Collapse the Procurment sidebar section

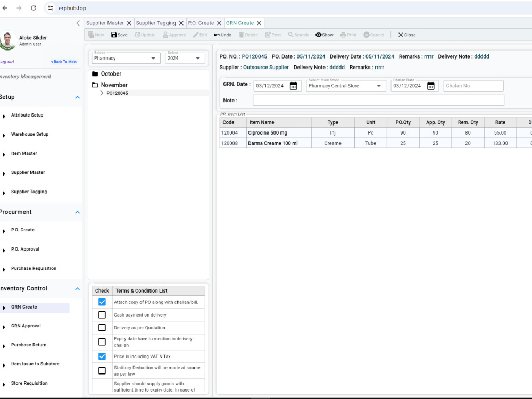click(77, 212)
